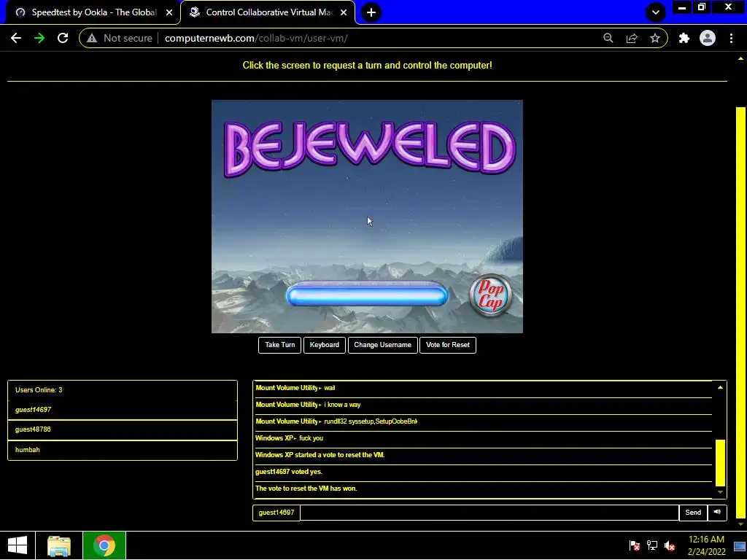The height and width of the screenshot is (560, 747).
Task: Click network status tray icon
Action: (652, 545)
